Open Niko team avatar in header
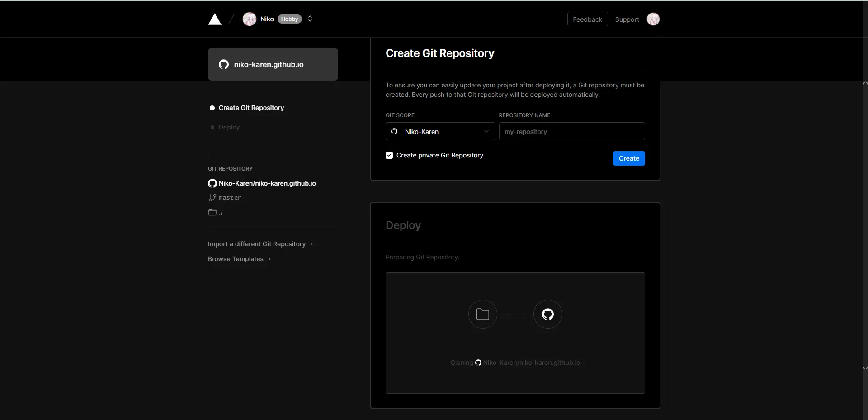 point(250,19)
